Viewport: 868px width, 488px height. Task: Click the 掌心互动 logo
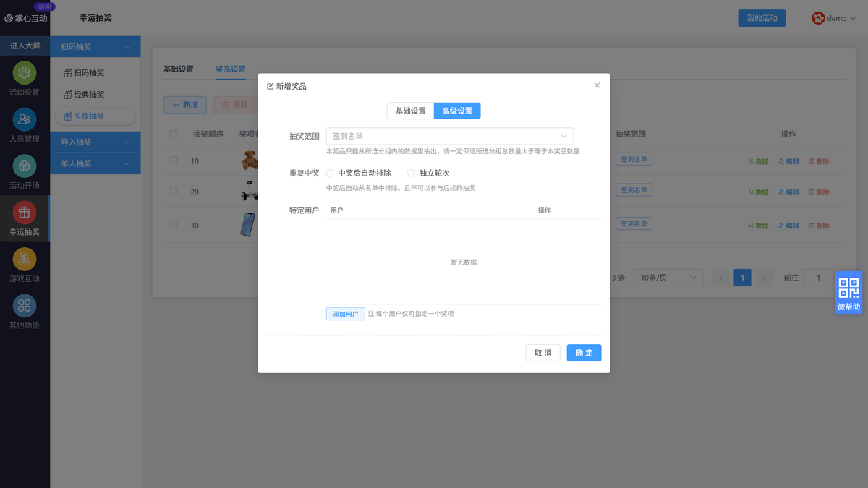point(25,18)
